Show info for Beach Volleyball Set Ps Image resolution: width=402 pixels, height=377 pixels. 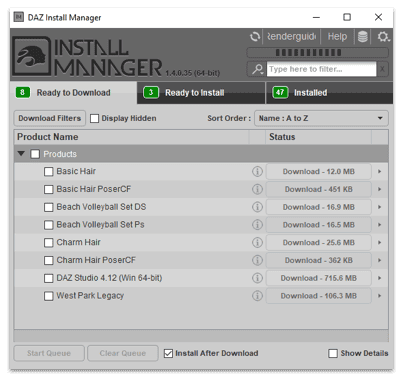click(257, 225)
